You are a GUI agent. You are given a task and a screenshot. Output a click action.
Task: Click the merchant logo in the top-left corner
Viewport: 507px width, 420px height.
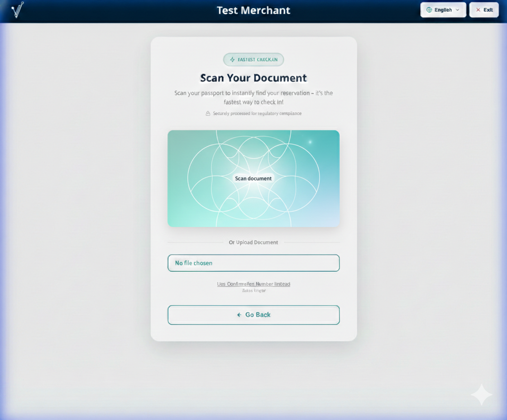click(x=17, y=10)
